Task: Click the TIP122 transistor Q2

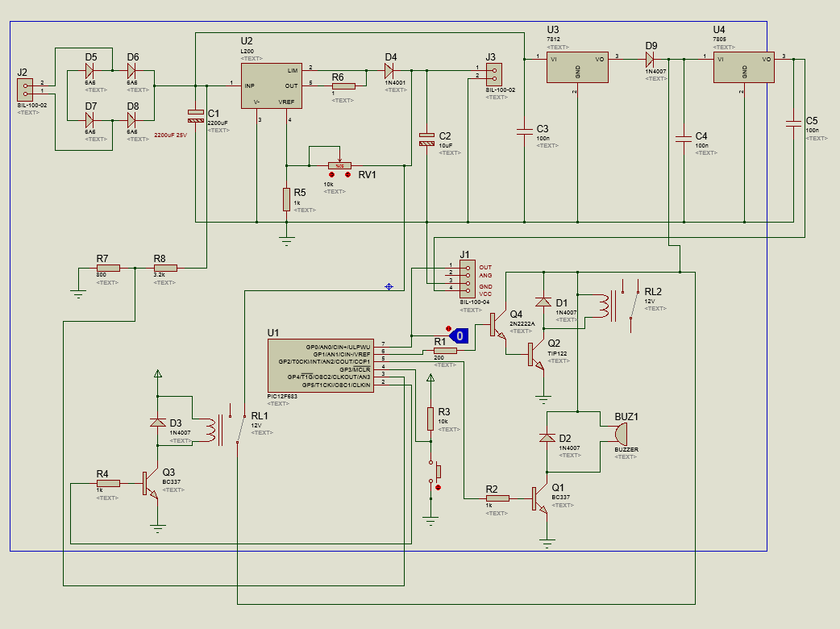Action: (536, 354)
